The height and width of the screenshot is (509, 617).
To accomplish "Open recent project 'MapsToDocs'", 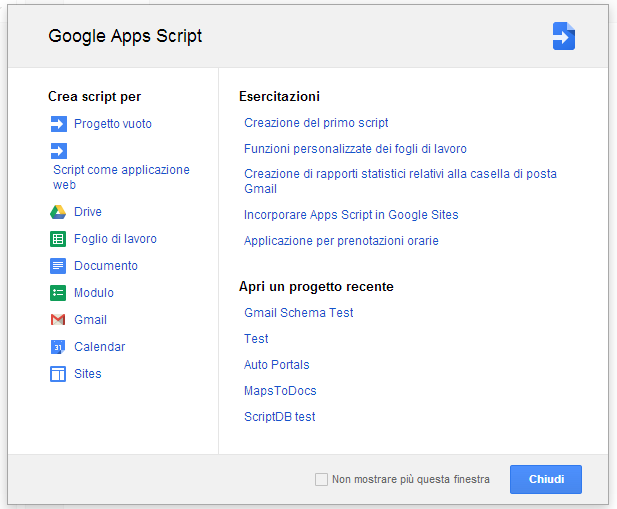I will 280,391.
